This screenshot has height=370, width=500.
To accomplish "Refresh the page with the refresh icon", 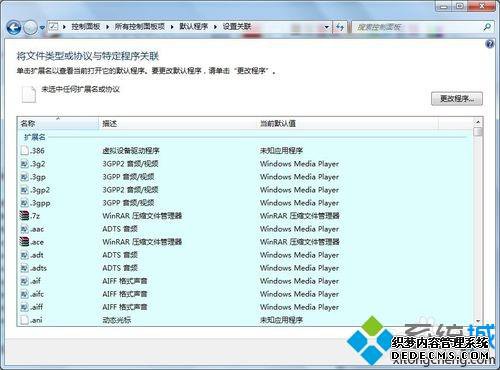I will (x=340, y=27).
